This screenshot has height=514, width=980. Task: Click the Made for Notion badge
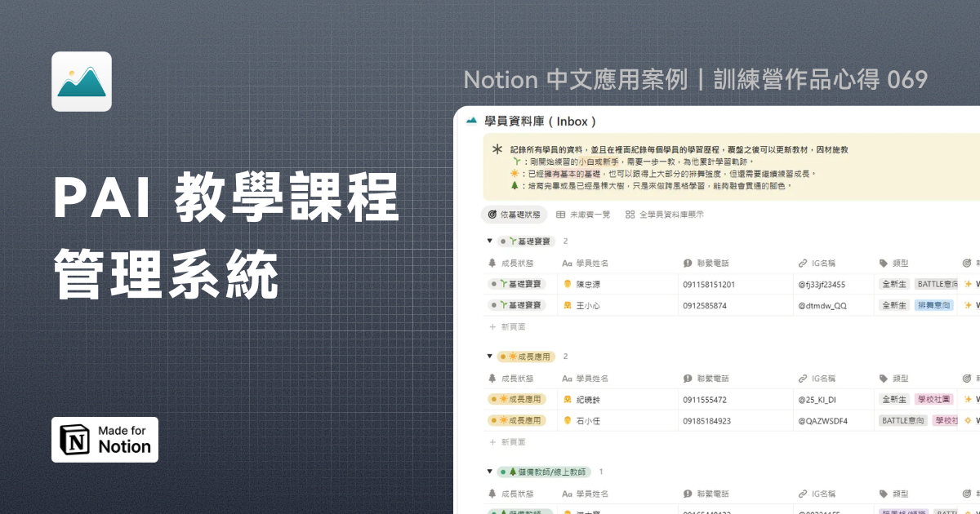pyautogui.click(x=105, y=440)
